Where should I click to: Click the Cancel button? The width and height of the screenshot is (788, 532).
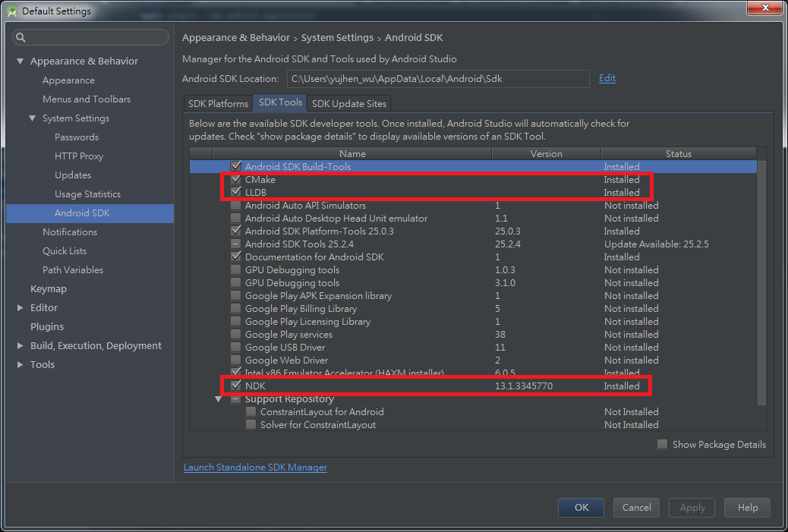[636, 508]
